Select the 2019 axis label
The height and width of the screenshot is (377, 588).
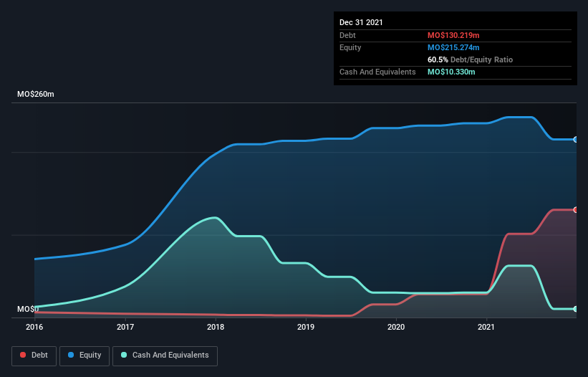[x=306, y=327]
